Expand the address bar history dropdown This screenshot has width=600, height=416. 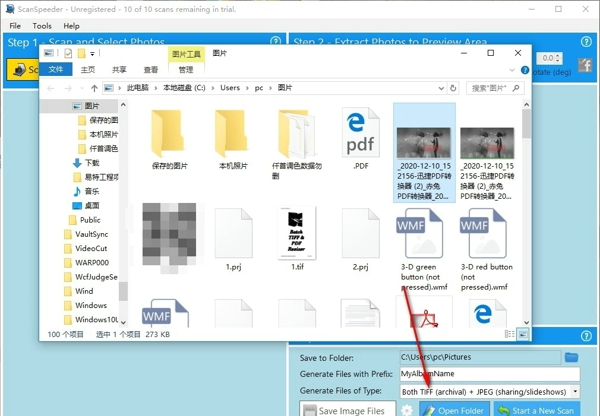[440, 88]
